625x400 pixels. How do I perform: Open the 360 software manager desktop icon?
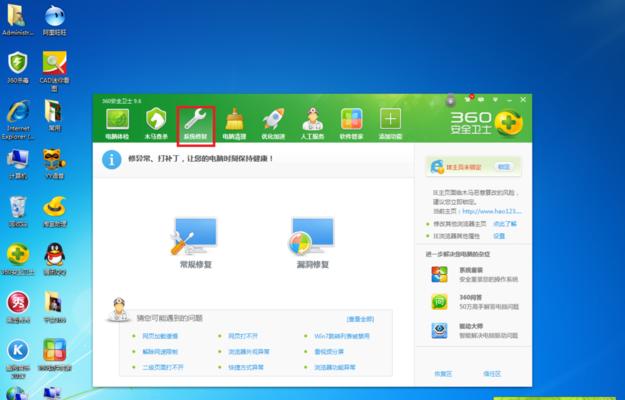(55, 355)
